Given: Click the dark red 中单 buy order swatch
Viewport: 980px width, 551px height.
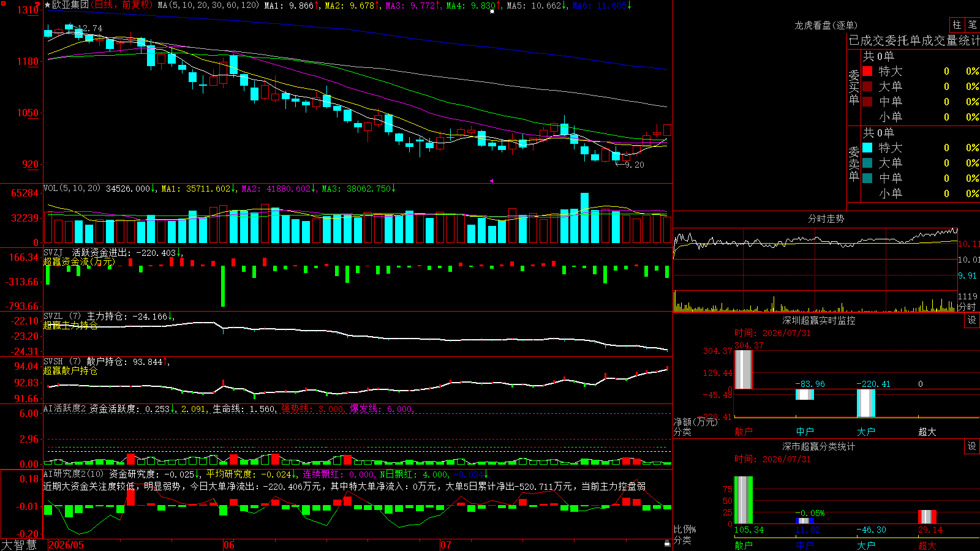Looking at the screenshot, I should 867,102.
